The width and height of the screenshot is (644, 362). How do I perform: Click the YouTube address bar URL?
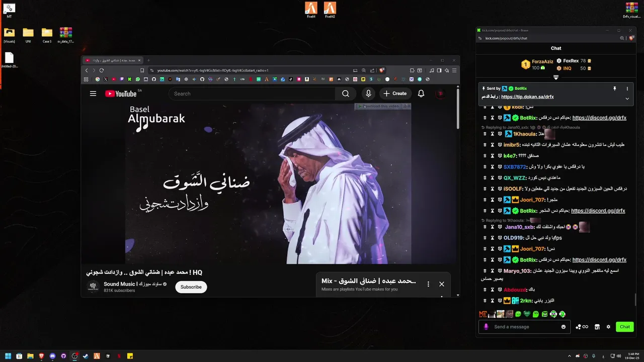point(213,70)
